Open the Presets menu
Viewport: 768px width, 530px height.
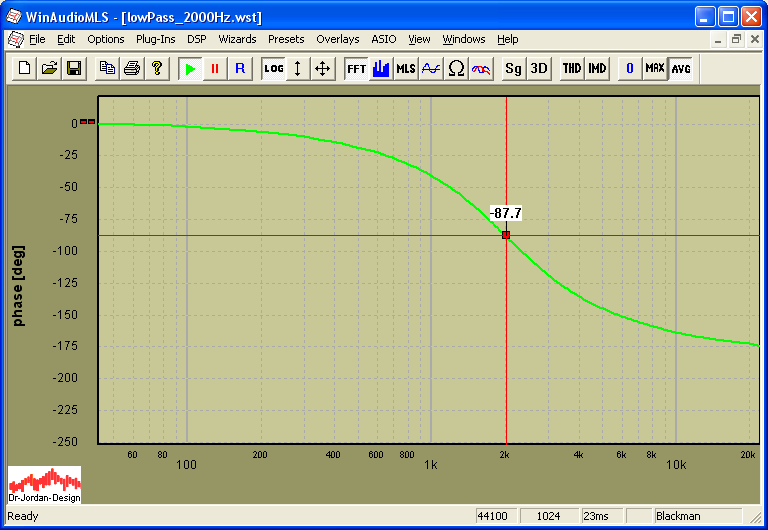click(x=286, y=39)
